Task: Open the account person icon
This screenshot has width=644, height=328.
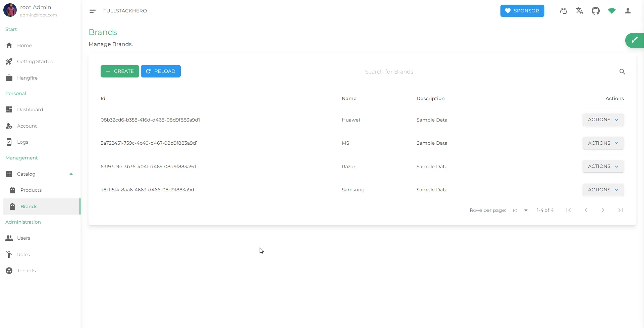Action: [x=628, y=11]
